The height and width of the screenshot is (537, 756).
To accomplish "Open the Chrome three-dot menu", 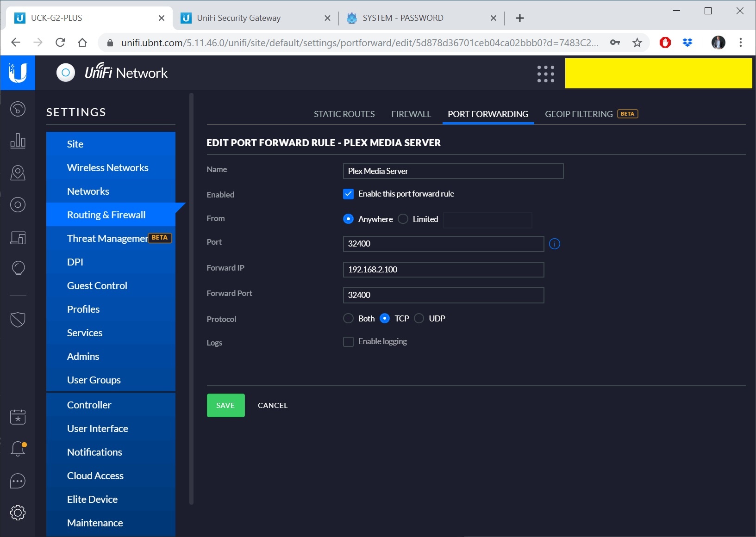I will coord(741,43).
